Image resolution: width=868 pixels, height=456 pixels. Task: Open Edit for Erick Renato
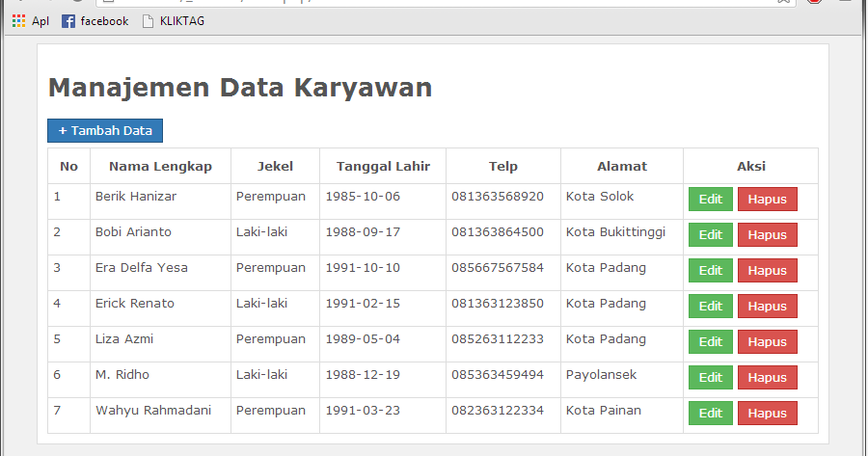pyautogui.click(x=710, y=307)
